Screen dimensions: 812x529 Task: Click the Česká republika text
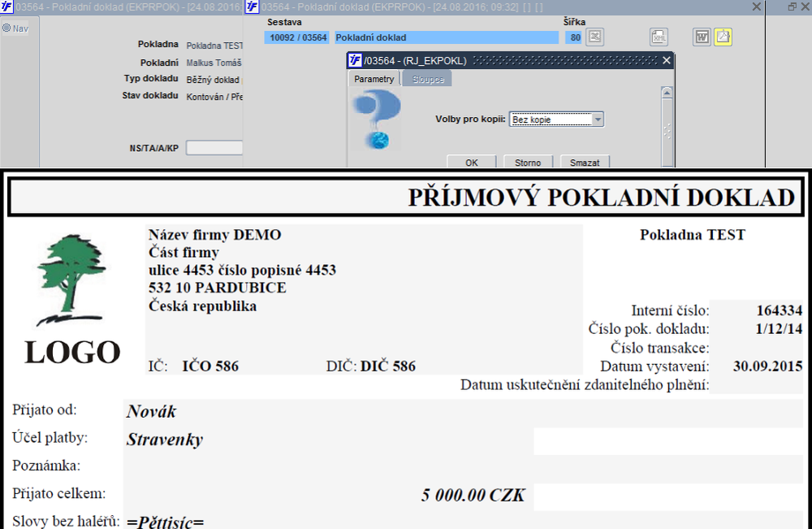pos(202,306)
